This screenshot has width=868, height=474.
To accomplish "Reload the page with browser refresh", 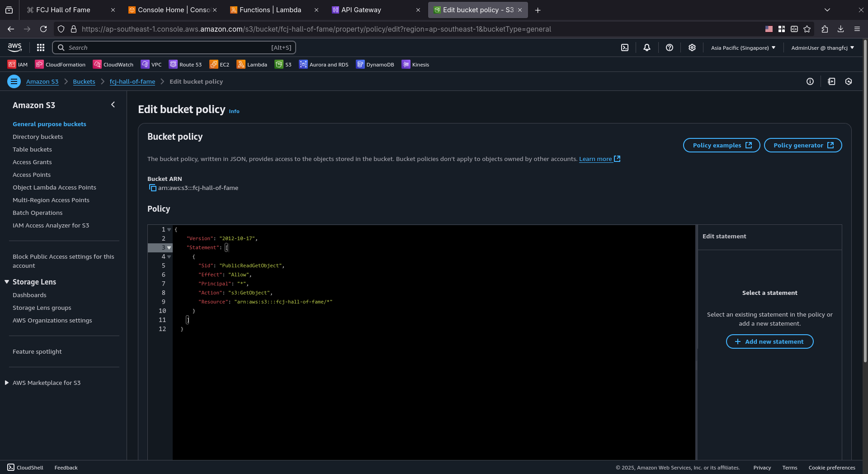I will coord(43,29).
